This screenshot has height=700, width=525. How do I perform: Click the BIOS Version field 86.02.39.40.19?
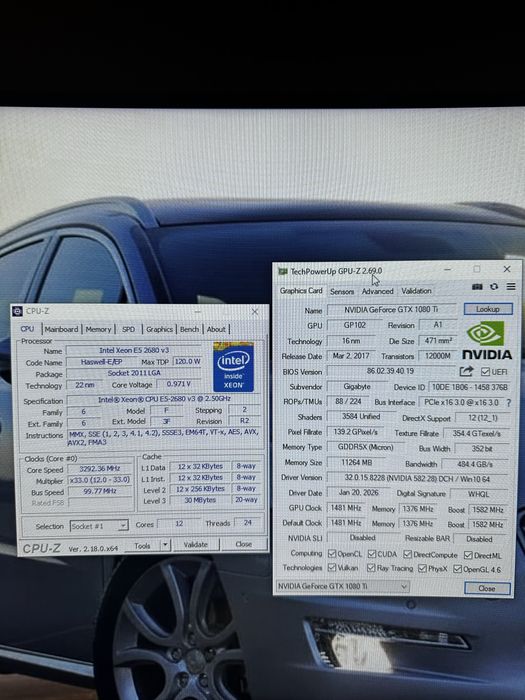click(x=390, y=371)
